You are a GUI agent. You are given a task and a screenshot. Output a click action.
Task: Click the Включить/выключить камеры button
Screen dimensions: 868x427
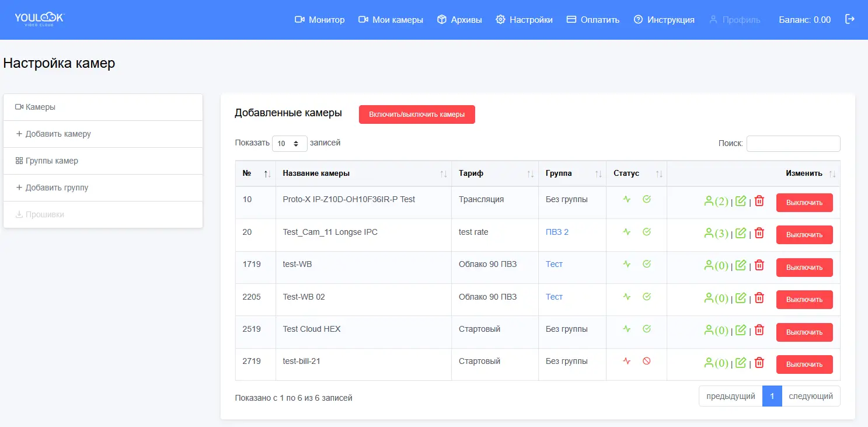(x=417, y=114)
